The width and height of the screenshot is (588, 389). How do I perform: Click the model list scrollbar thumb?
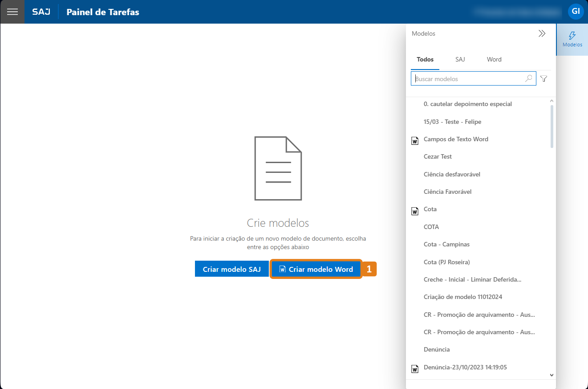pos(552,126)
